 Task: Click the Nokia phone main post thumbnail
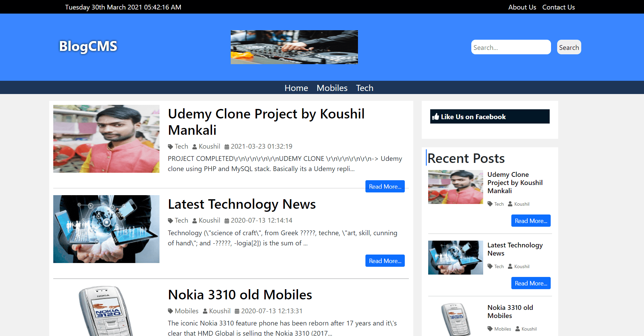tap(106, 311)
